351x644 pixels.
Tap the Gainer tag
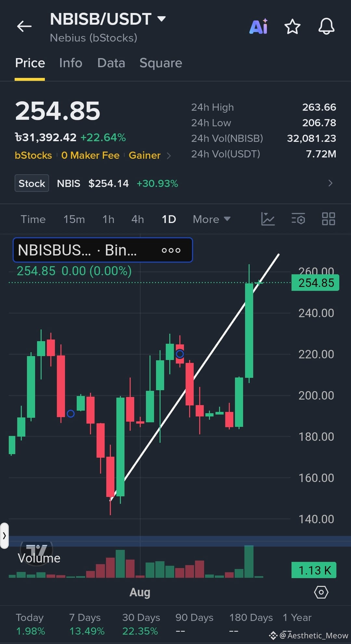(x=145, y=155)
